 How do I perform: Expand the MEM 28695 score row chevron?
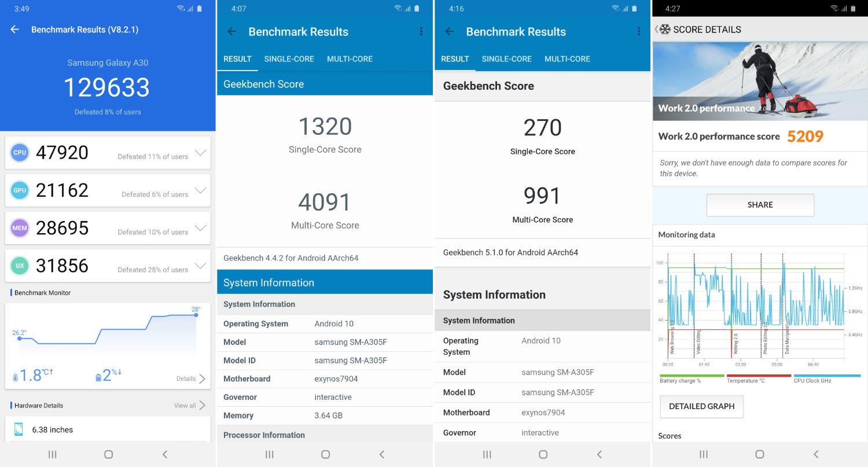click(x=200, y=228)
